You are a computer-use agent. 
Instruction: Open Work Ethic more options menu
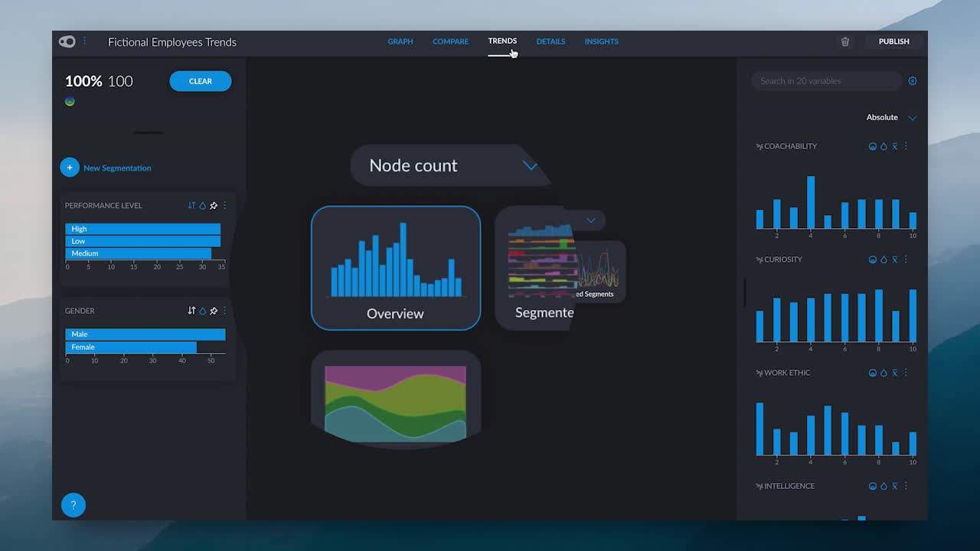click(x=906, y=373)
